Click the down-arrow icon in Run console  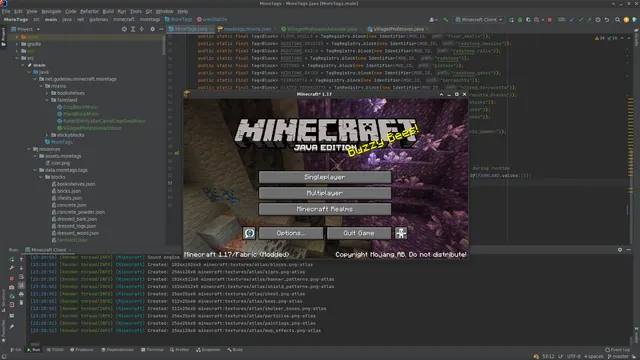click(21, 268)
